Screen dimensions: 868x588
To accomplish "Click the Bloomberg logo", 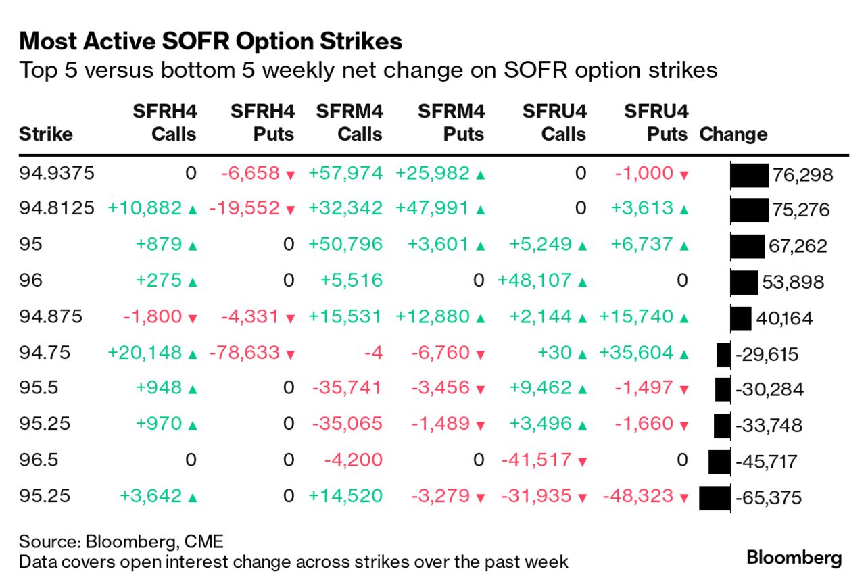I will point(794,558).
